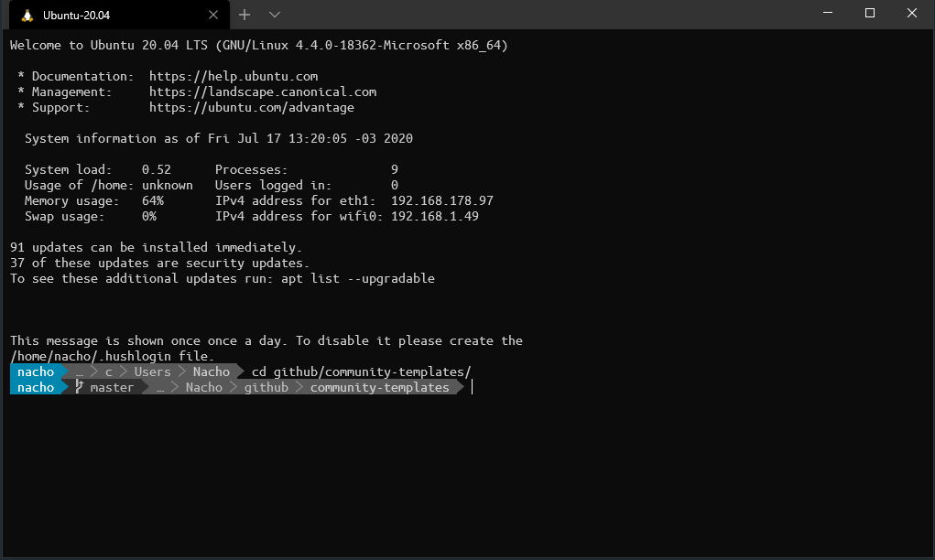Open a new terminal tab
Viewport: 935px width, 560px height.
[x=245, y=15]
